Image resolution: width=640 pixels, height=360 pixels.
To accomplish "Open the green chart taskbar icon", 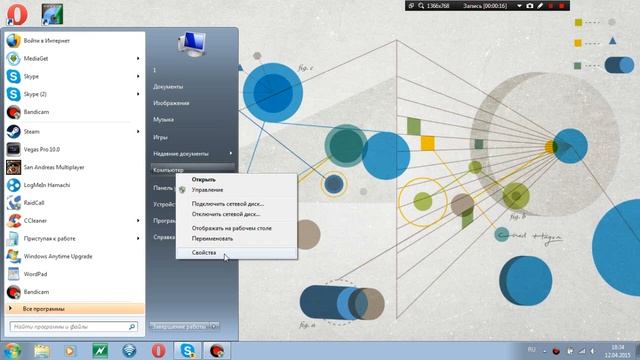I will 100,351.
